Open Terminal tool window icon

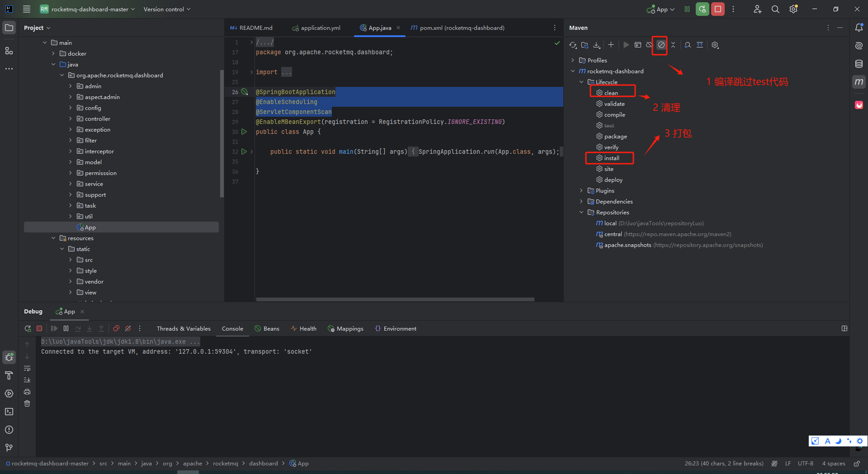pyautogui.click(x=9, y=412)
